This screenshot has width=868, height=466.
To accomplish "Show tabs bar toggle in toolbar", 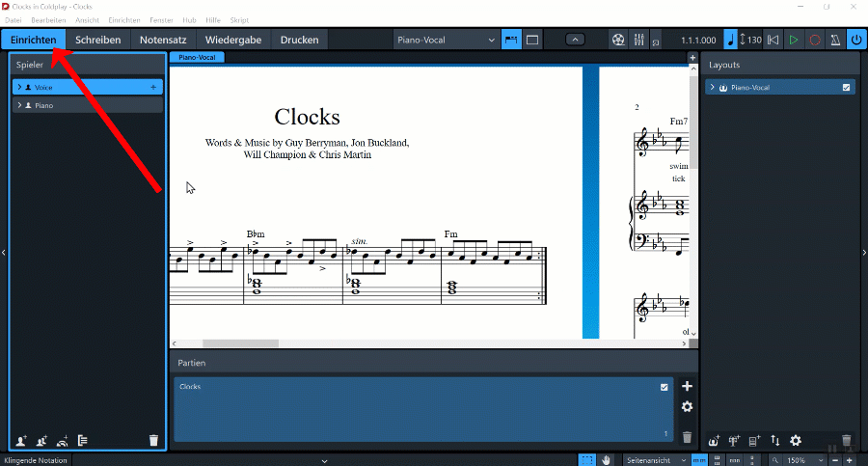I will point(511,40).
